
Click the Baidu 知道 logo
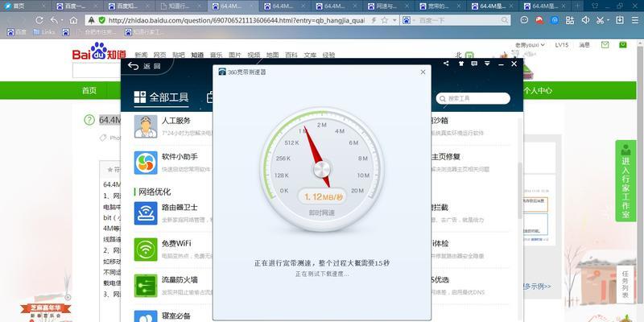(99, 52)
